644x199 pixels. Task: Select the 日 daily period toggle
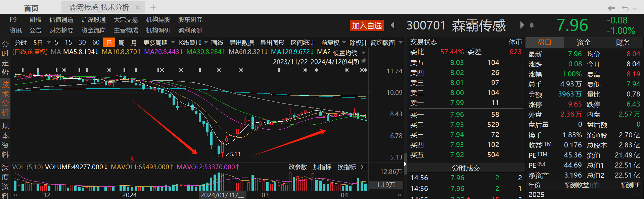coord(109,43)
